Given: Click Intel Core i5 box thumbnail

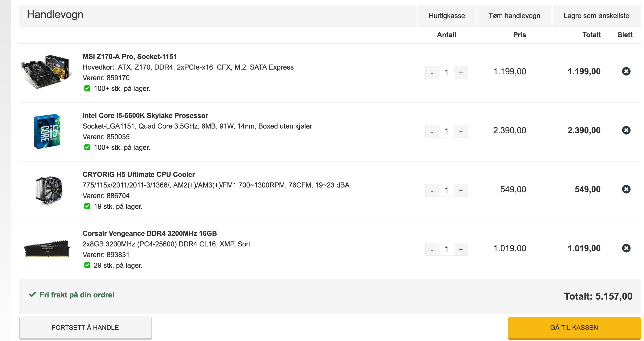Looking at the screenshot, I should click(x=47, y=131).
